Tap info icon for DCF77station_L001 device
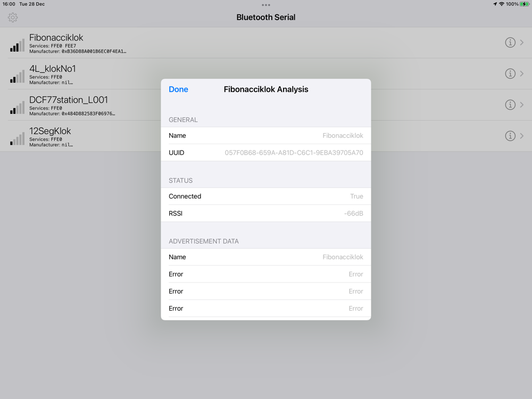532x399 pixels. tap(510, 105)
